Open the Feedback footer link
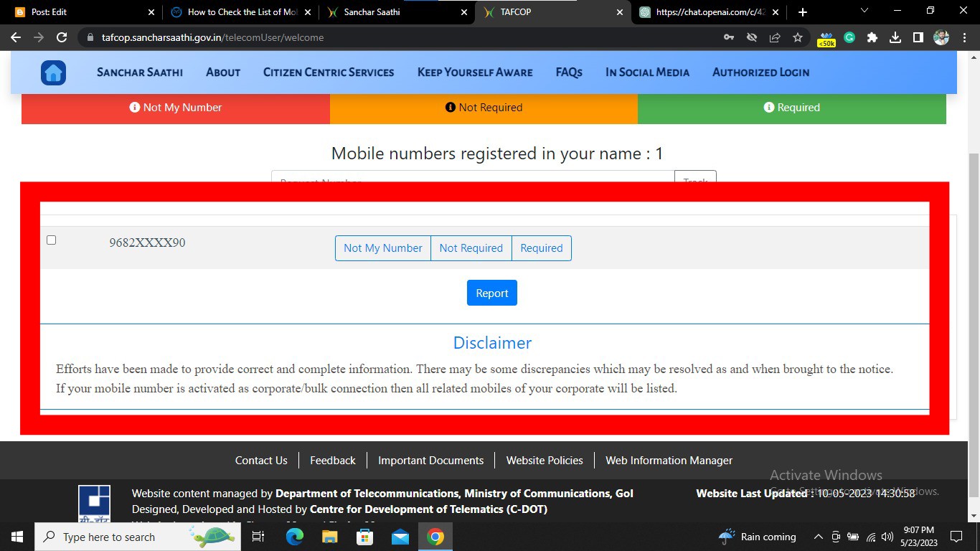The height and width of the screenshot is (551, 980). [333, 461]
